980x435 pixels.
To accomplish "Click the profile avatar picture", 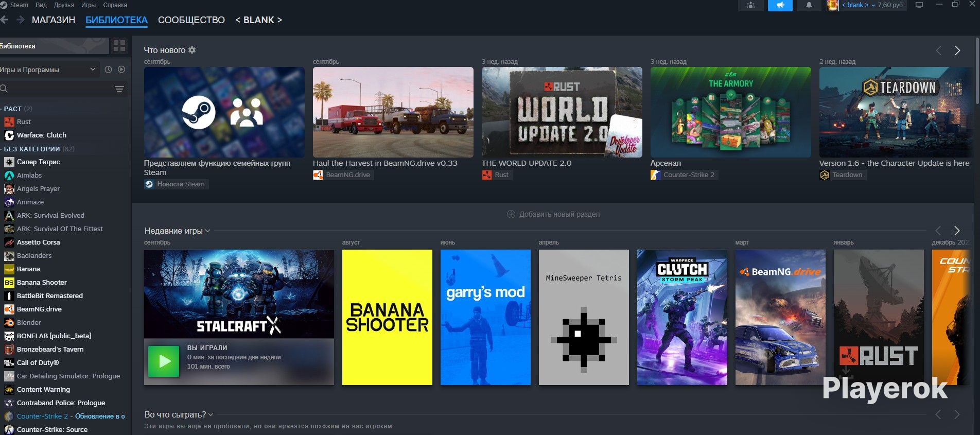I will point(832,5).
